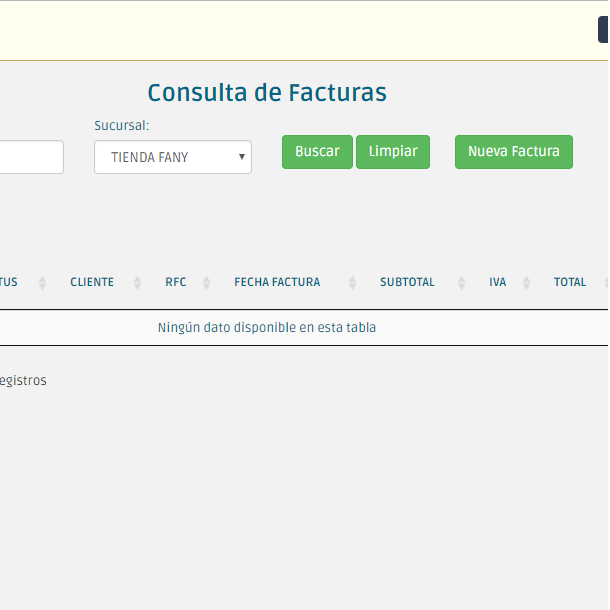Viewport: 610px width, 610px height.
Task: Open the Sucursal dropdown showing TIENDA FANY
Action: (173, 157)
